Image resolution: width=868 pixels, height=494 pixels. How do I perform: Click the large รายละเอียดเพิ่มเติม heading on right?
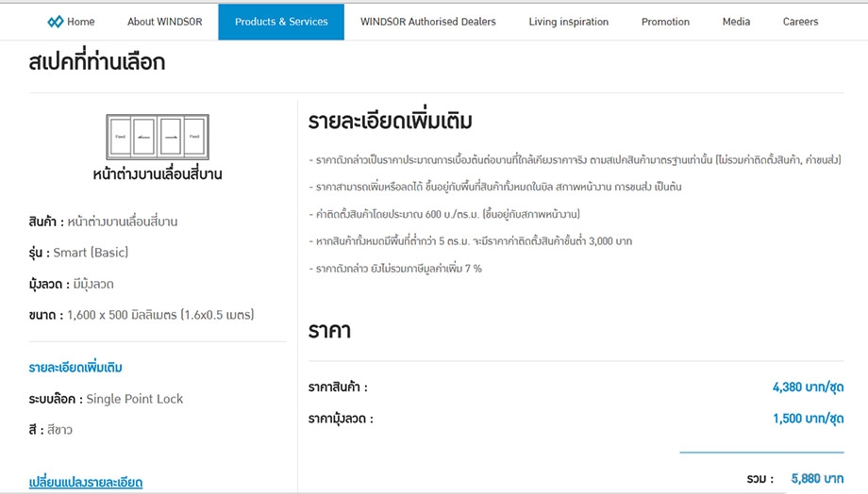[x=391, y=121]
